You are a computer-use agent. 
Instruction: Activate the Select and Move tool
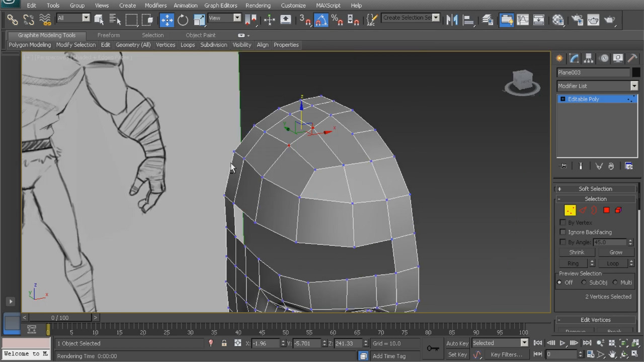pos(167,20)
